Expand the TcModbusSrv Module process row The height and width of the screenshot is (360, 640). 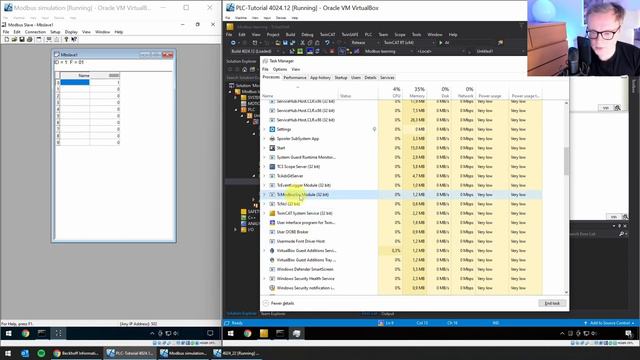(x=264, y=195)
